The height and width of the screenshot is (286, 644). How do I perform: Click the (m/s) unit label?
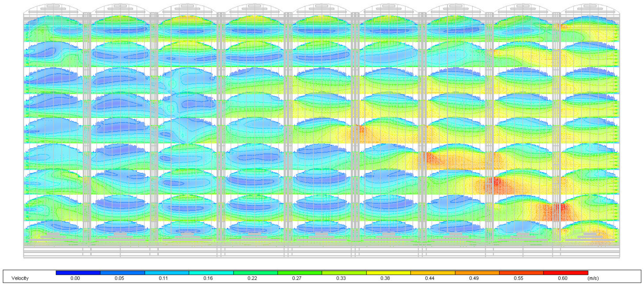[x=593, y=279]
